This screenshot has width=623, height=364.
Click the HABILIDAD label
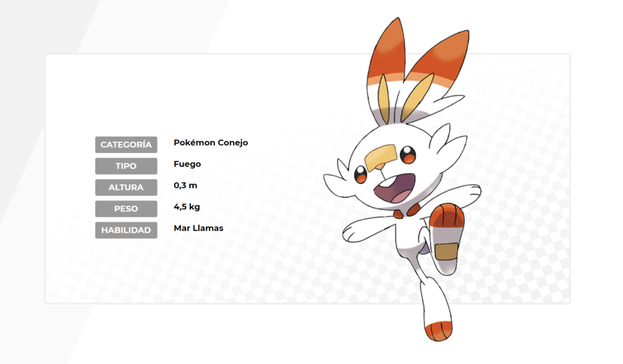tap(126, 230)
